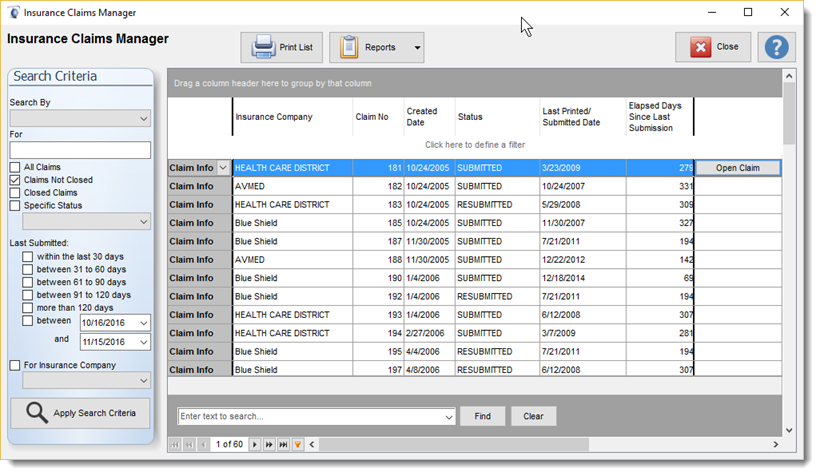Image resolution: width=819 pixels, height=475 pixels.
Task: Sort by Created Date column header
Action: (x=429, y=117)
